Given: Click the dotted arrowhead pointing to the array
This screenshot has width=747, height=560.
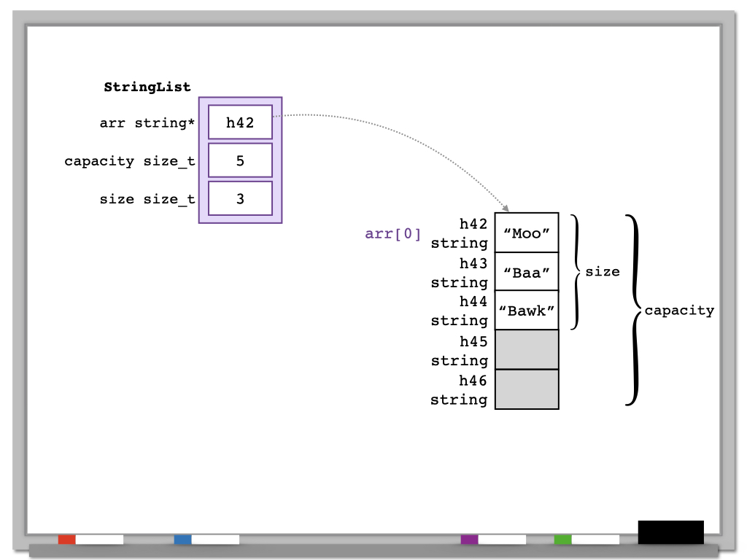Looking at the screenshot, I should (x=505, y=209).
